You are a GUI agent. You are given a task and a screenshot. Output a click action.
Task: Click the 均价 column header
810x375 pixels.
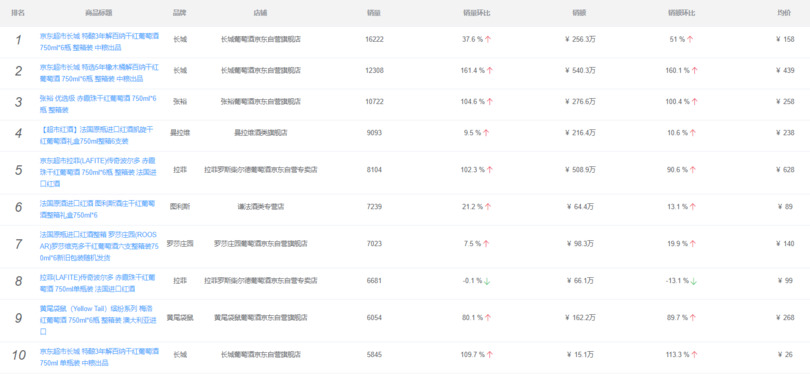784,12
